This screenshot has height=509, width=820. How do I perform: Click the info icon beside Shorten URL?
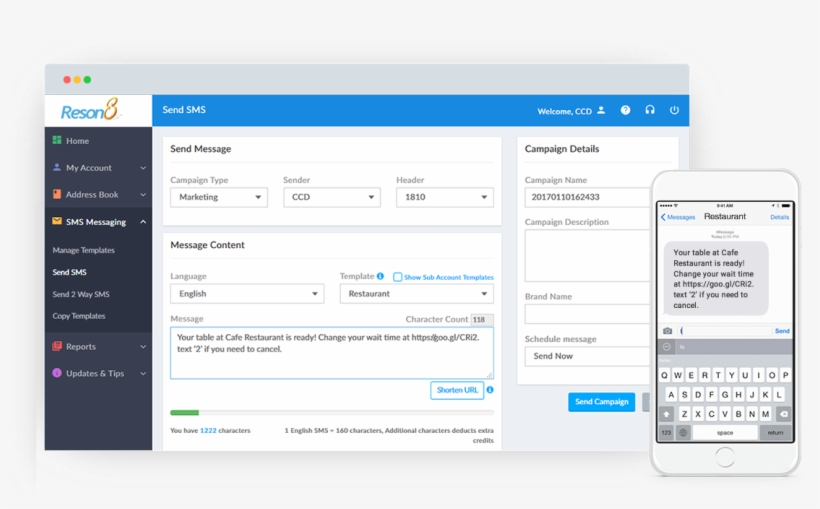coord(490,390)
